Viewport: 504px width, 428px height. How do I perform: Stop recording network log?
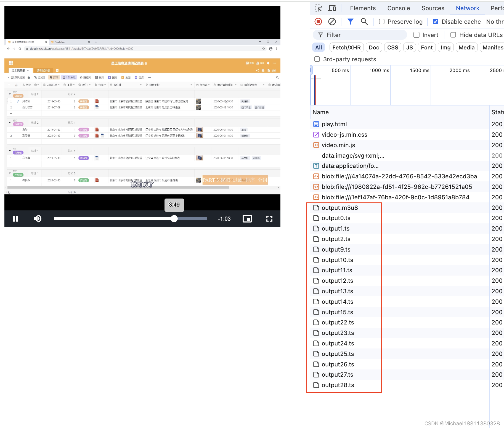point(318,22)
